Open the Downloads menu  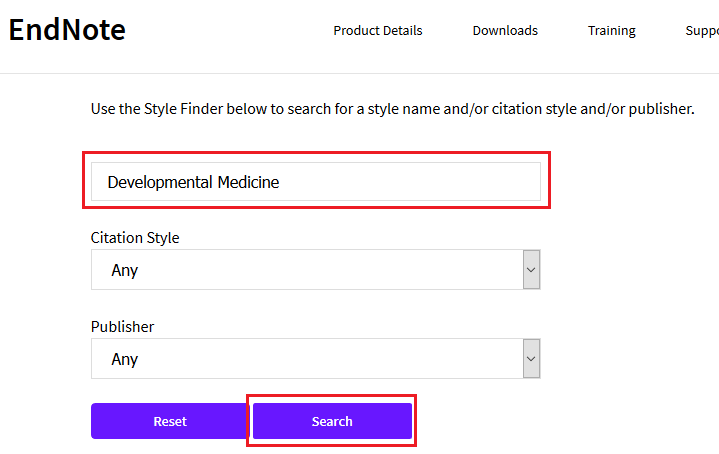point(505,31)
